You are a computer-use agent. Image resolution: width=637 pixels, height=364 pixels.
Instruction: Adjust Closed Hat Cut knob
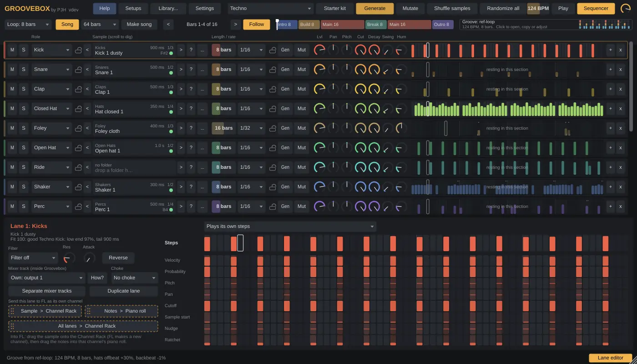(360, 109)
